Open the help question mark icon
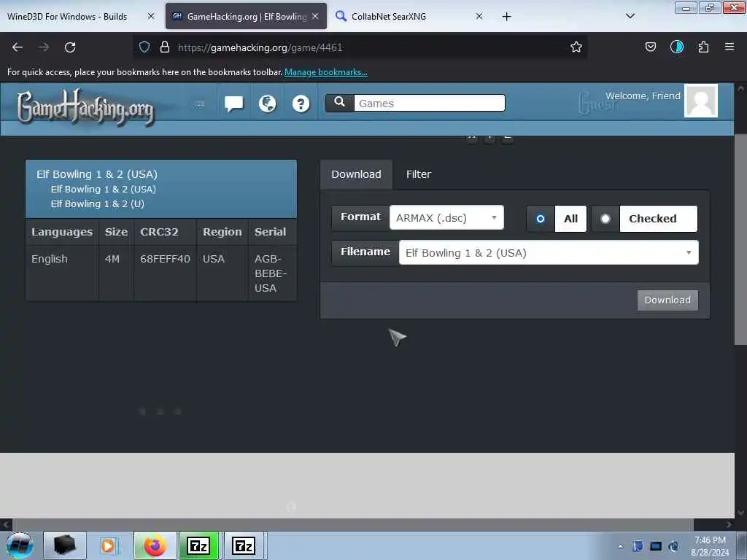 301,104
